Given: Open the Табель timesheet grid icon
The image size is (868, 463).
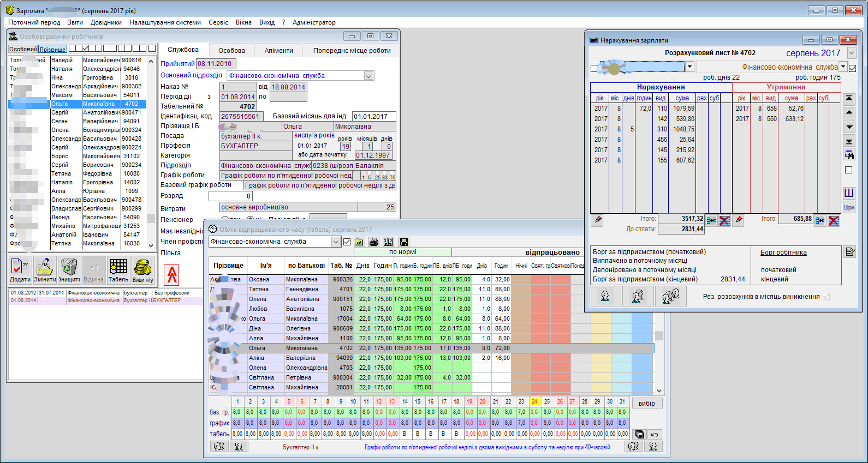Looking at the screenshot, I should (118, 270).
